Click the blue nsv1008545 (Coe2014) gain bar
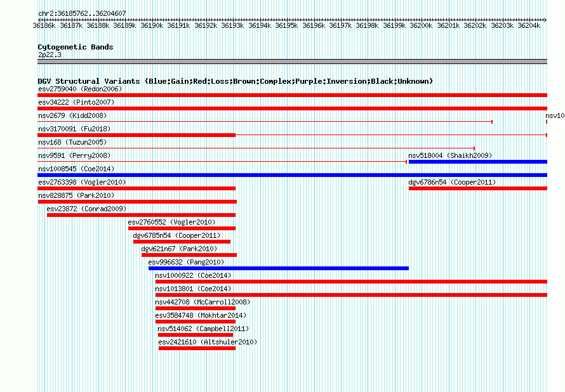The width and height of the screenshot is (565, 392). (292, 175)
